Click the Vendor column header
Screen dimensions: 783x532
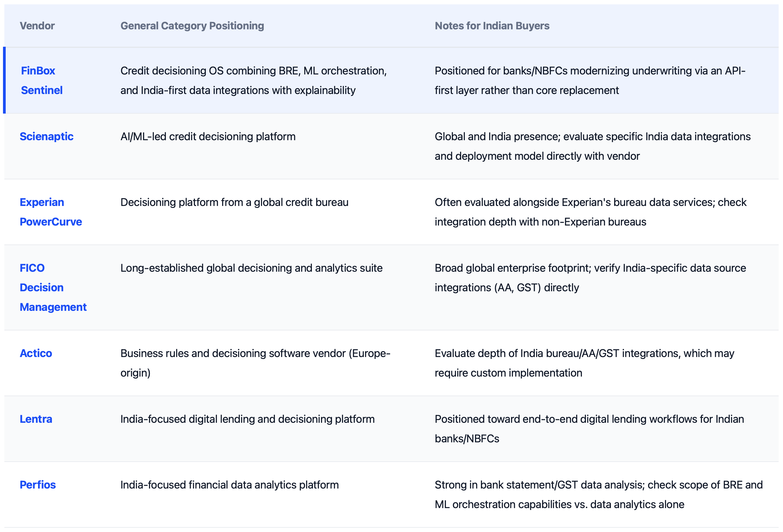coord(37,26)
